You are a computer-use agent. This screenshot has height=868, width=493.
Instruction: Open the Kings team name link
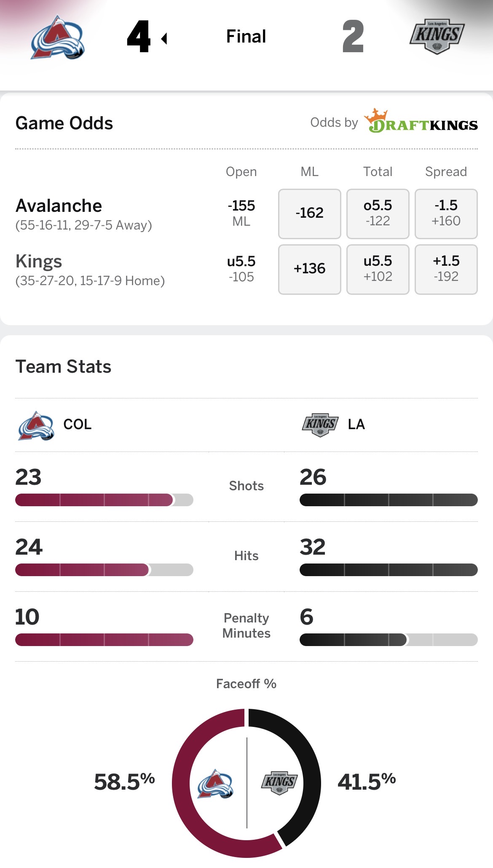click(x=39, y=262)
